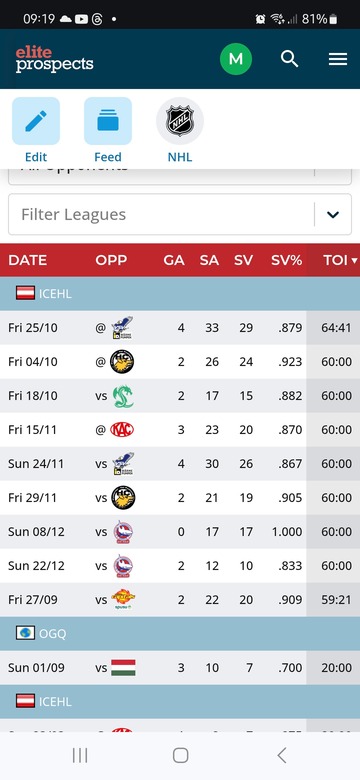The image size is (360, 780).
Task: Open the Hungary flag opponent
Action: click(x=123, y=668)
